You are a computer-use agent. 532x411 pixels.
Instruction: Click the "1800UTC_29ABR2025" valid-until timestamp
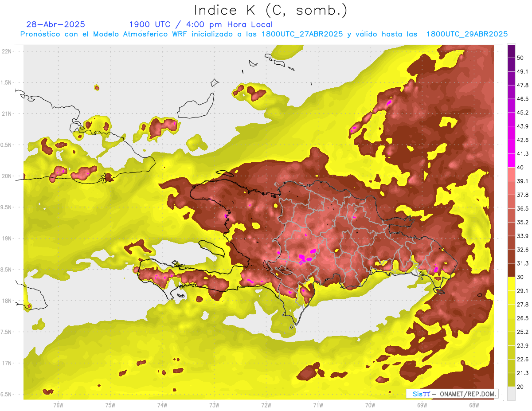coord(467,34)
